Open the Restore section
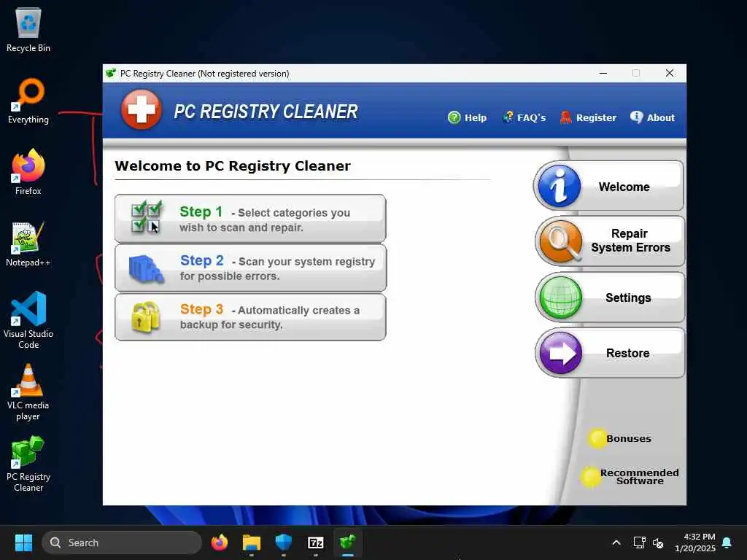 [x=610, y=353]
